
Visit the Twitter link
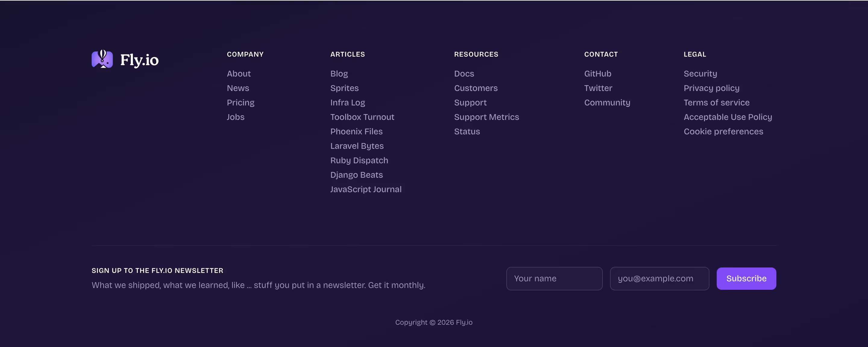pyautogui.click(x=598, y=88)
